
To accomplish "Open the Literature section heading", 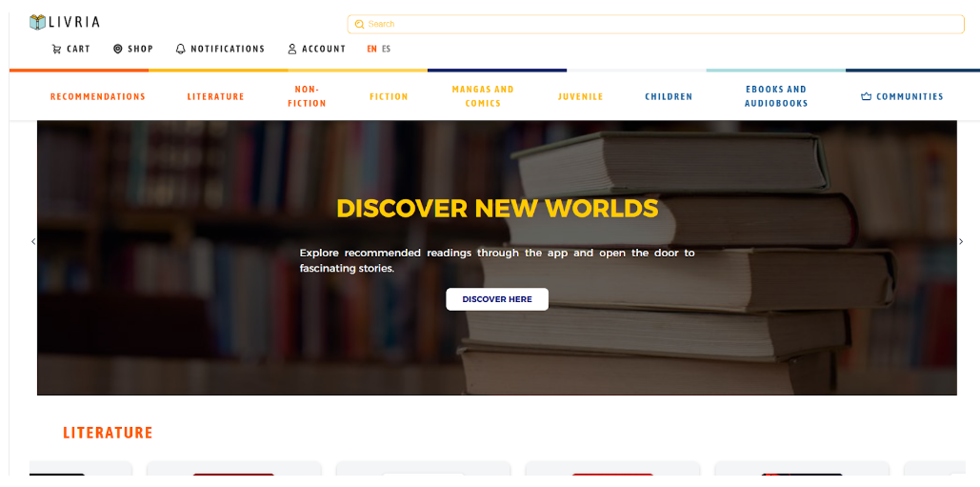I will (108, 433).
